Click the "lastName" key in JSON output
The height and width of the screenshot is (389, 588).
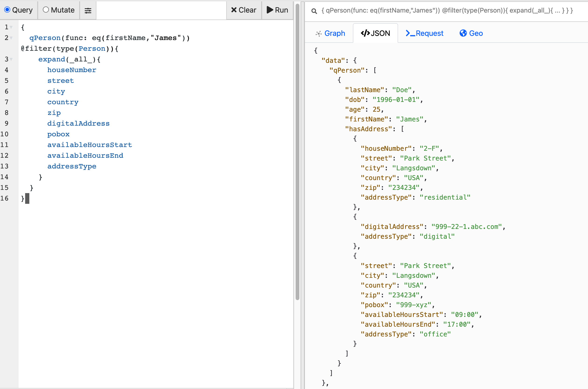365,90
